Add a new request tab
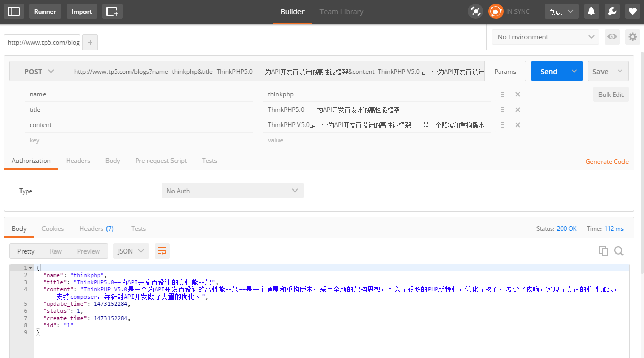The height and width of the screenshot is (358, 644). [90, 43]
